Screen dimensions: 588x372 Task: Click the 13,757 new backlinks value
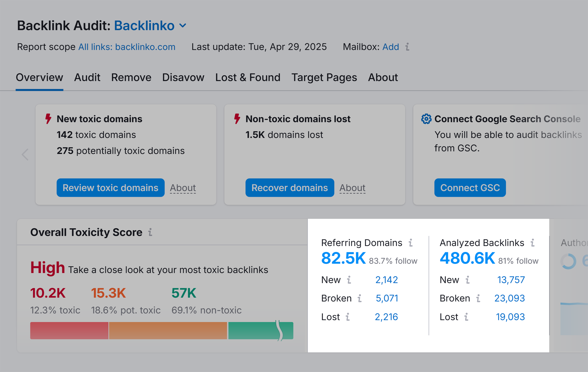point(511,280)
